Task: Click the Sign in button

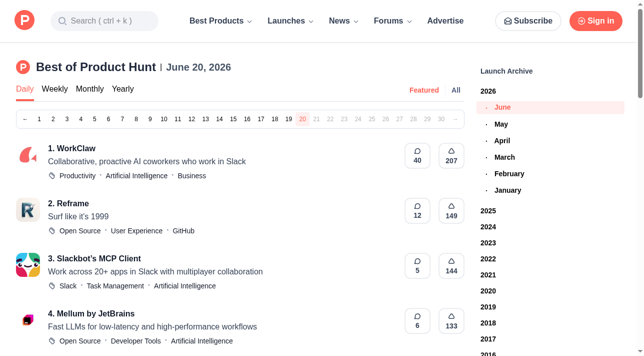Action: (596, 21)
